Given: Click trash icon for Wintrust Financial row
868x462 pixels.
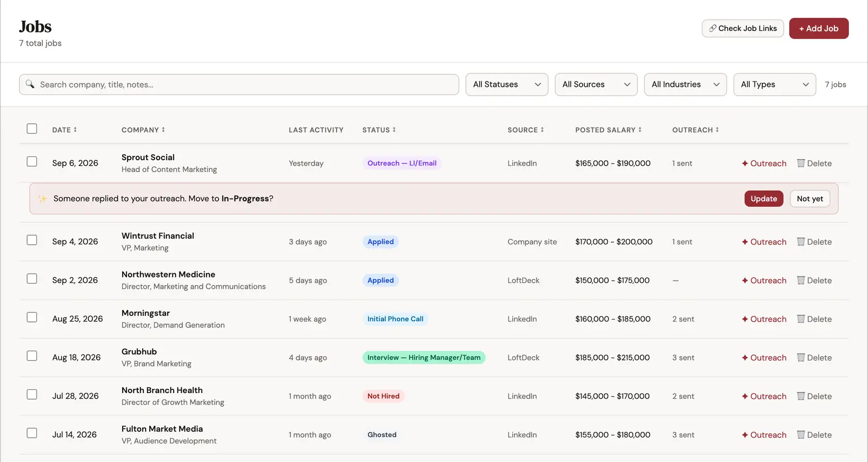Looking at the screenshot, I should pyautogui.click(x=801, y=242).
